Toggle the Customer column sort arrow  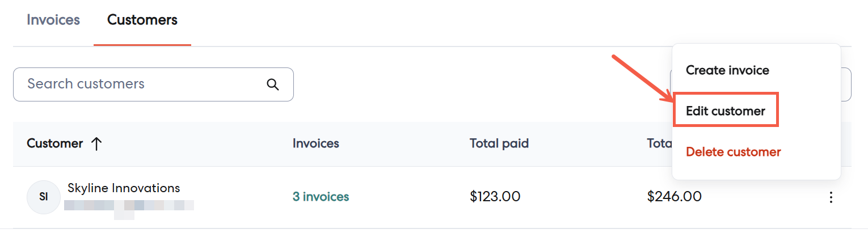click(96, 144)
